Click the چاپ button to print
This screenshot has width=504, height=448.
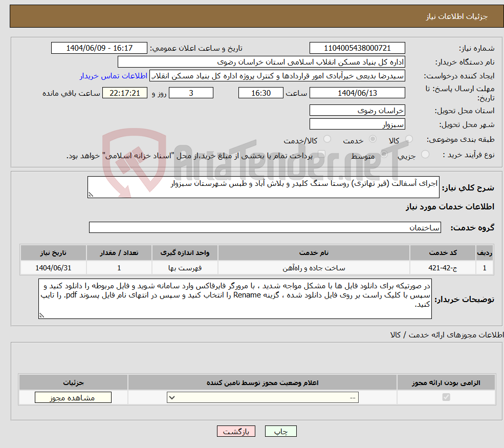280,431
